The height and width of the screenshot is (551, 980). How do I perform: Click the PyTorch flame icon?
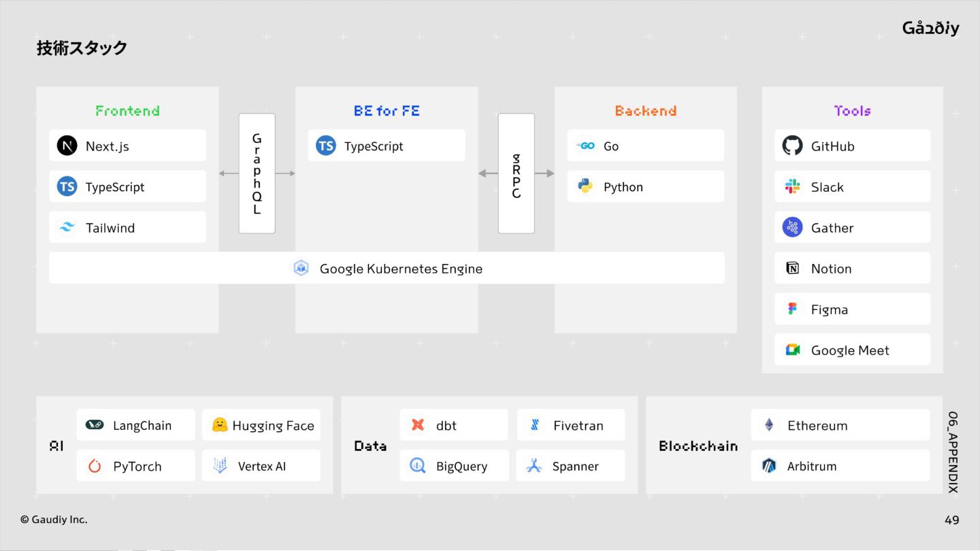point(95,466)
